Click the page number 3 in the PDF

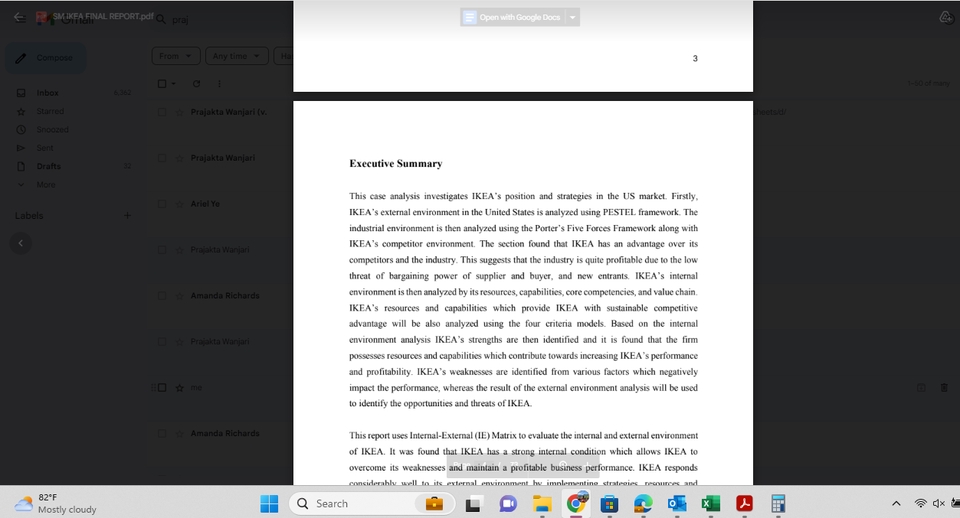click(x=695, y=58)
